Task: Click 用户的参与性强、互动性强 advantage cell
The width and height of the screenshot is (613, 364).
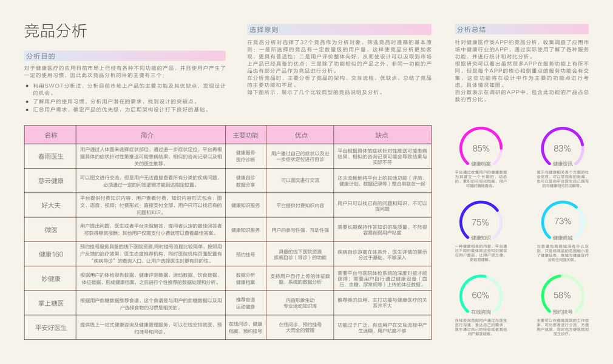Action: (x=300, y=231)
